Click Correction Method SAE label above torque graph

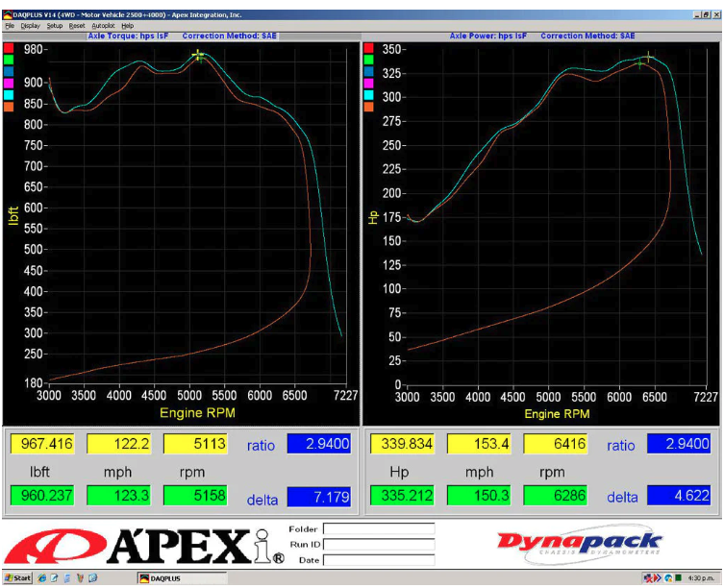click(229, 36)
